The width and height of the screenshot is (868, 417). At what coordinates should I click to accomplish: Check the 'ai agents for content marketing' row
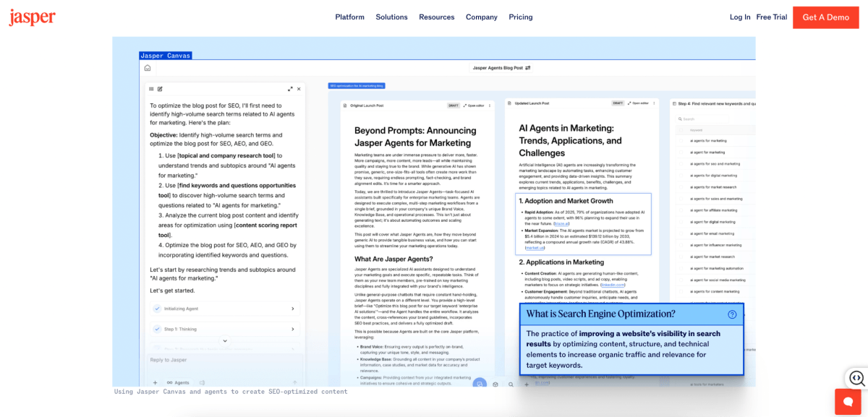tap(681, 291)
